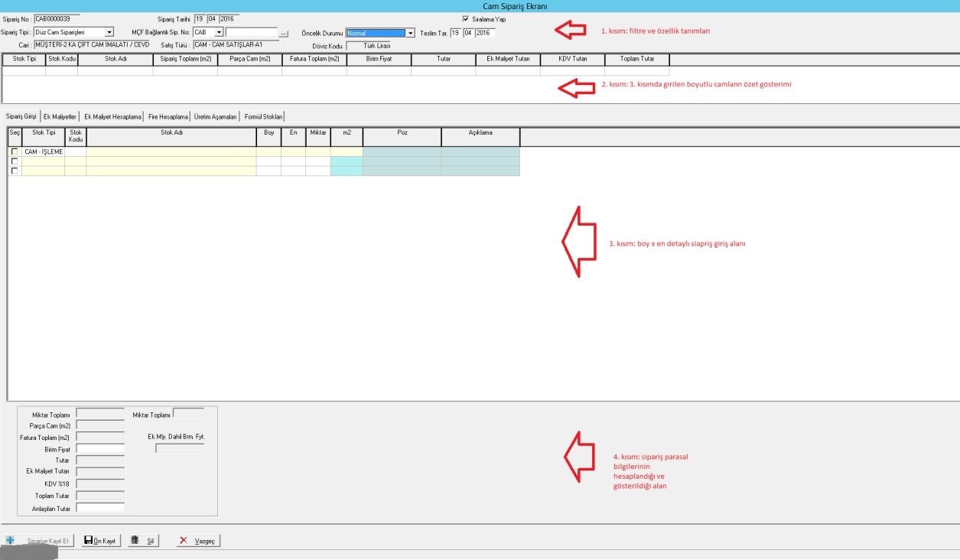Click the Açıklama column header
The width and height of the screenshot is (960, 560).
[480, 136]
